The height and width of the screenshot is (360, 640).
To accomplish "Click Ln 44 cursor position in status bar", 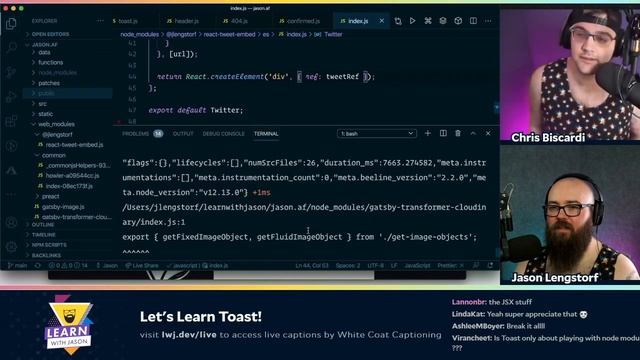I will point(312,265).
